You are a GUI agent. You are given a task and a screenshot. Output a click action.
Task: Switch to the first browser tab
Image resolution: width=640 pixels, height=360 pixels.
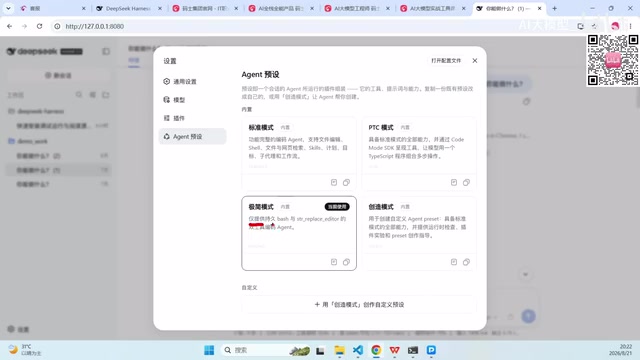tap(53, 8)
